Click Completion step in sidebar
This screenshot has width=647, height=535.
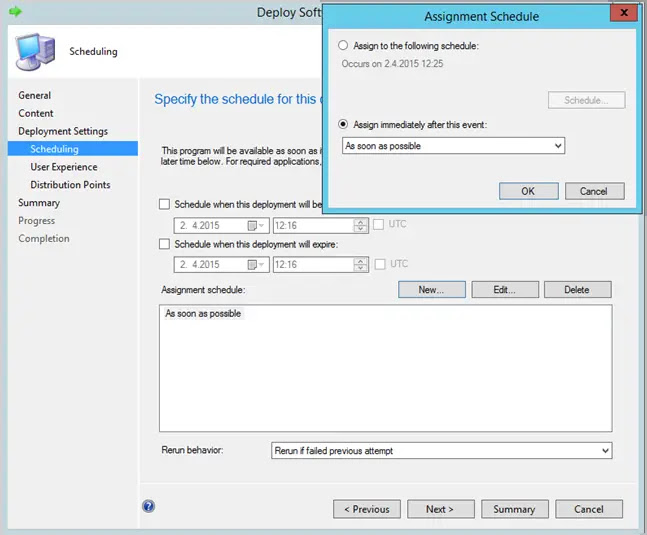tap(44, 238)
